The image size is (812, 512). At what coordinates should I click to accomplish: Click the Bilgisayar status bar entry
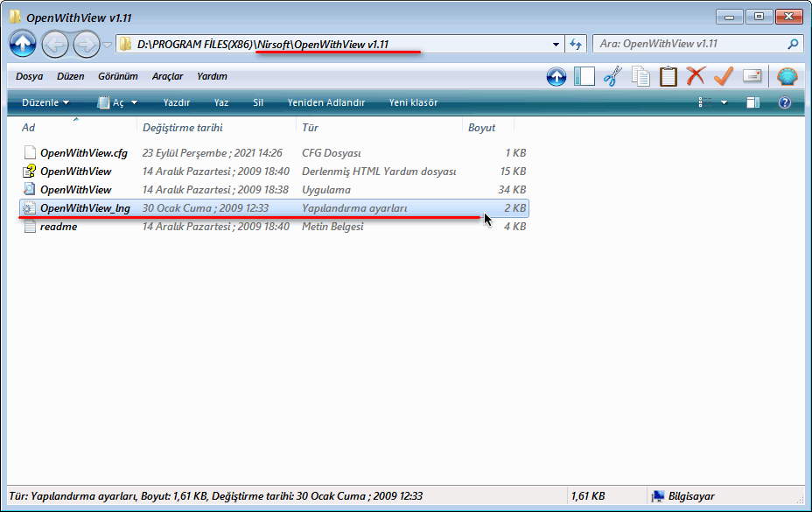(683, 496)
